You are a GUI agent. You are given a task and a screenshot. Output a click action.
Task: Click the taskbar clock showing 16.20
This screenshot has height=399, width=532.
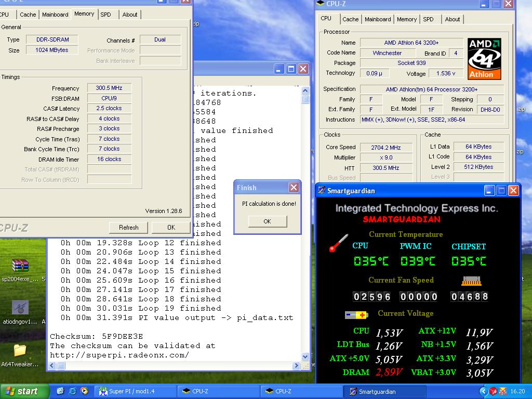(517, 391)
